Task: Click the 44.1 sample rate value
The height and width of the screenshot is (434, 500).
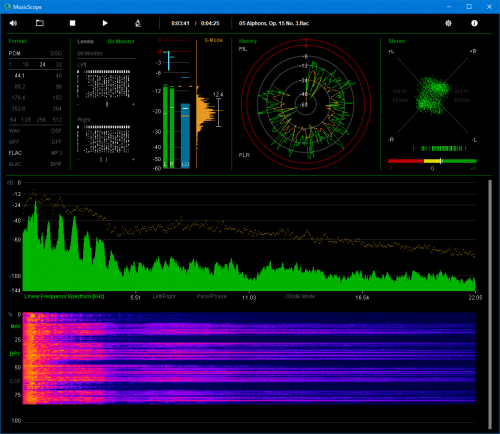Action: 20,76
